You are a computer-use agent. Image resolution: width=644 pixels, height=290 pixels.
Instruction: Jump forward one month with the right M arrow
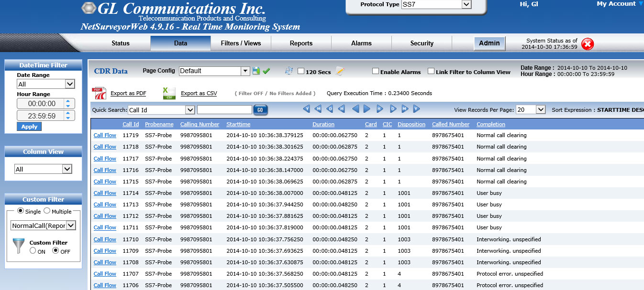coord(405,109)
